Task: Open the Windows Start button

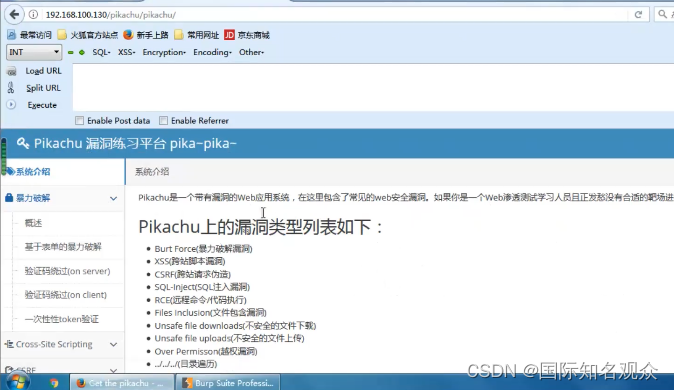Action: (18, 382)
